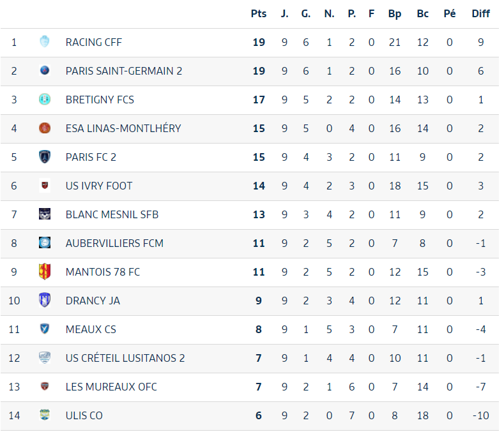Select the Diff column header
504x432 pixels.
(480, 13)
